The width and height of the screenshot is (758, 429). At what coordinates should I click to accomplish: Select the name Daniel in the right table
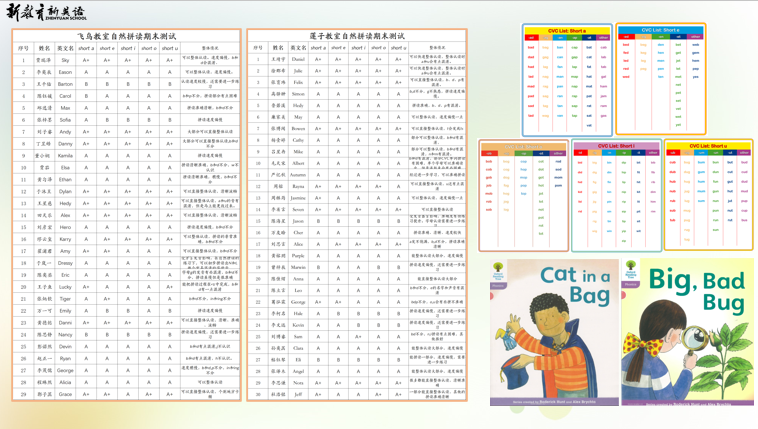pyautogui.click(x=299, y=59)
